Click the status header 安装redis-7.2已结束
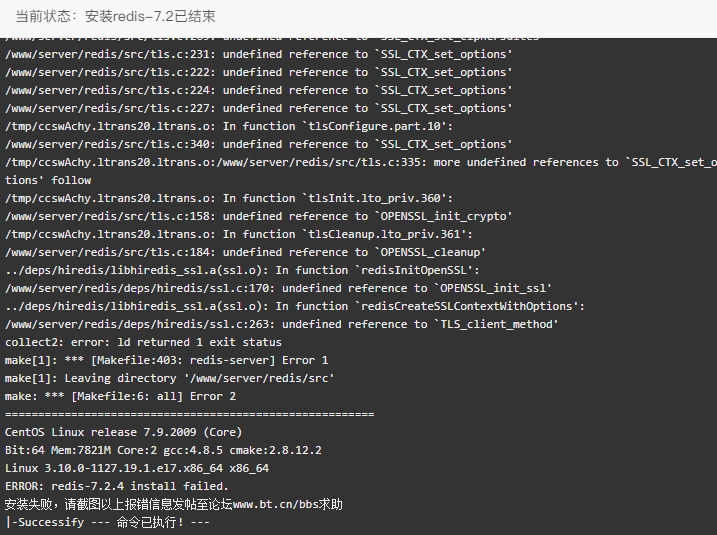The height and width of the screenshot is (535, 717). coord(150,16)
